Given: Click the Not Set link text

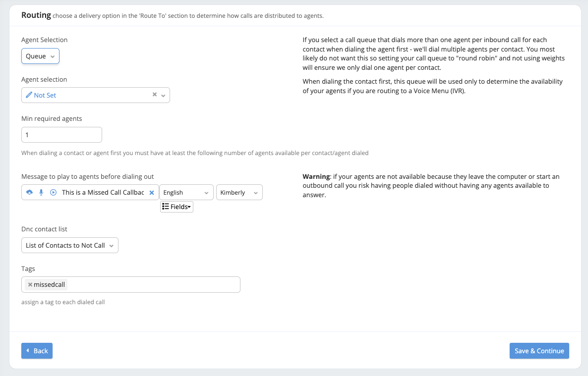Looking at the screenshot, I should (x=45, y=95).
